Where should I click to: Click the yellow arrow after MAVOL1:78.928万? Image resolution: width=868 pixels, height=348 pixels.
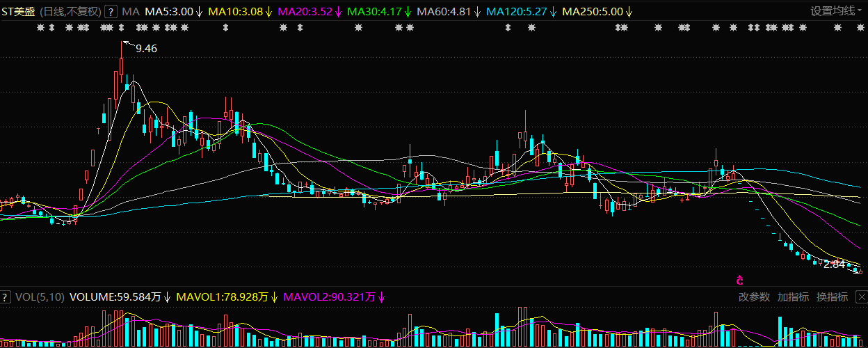coord(274,297)
